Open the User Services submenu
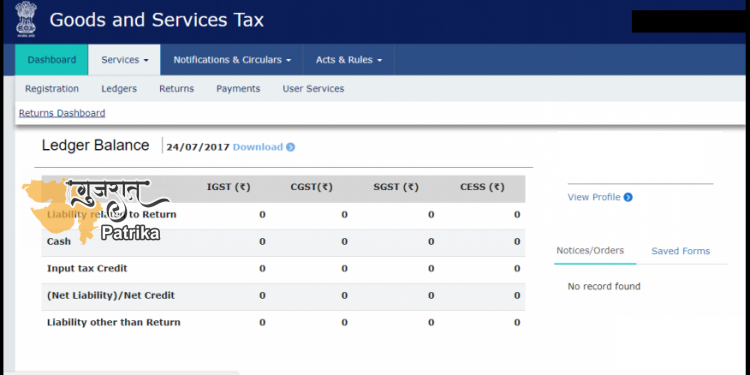The height and width of the screenshot is (375, 750). (x=313, y=88)
